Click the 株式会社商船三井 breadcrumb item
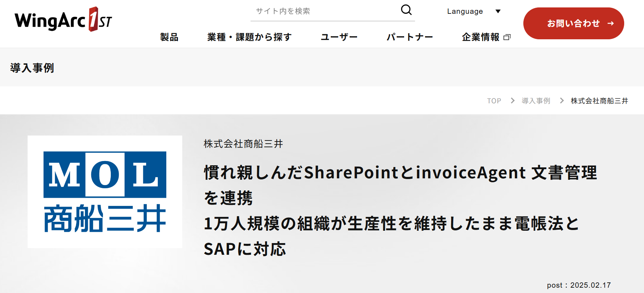The image size is (644, 293). pos(599,101)
